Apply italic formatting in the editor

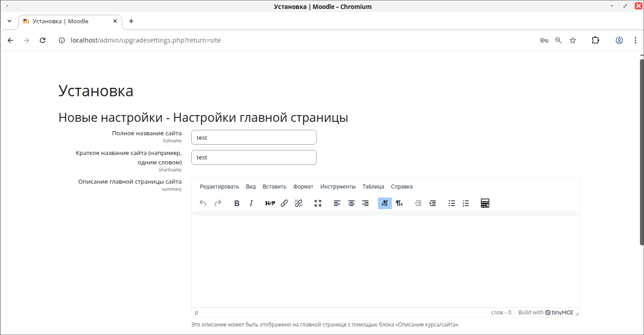[x=251, y=203]
